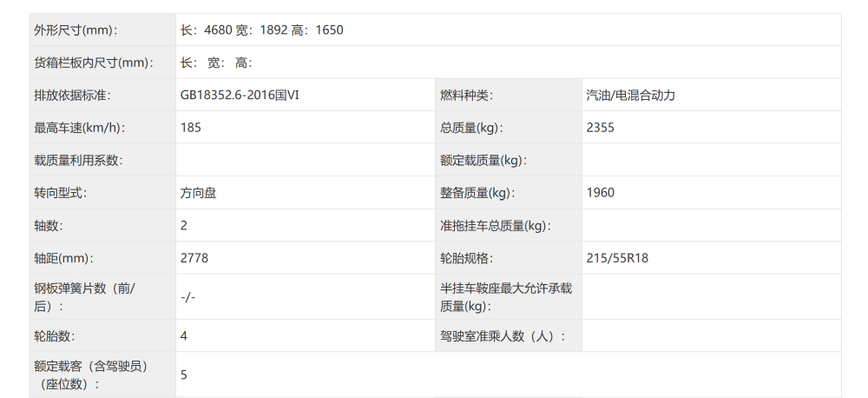Click the curb weight value 1960
The width and height of the screenshot is (868, 398).
tap(601, 193)
